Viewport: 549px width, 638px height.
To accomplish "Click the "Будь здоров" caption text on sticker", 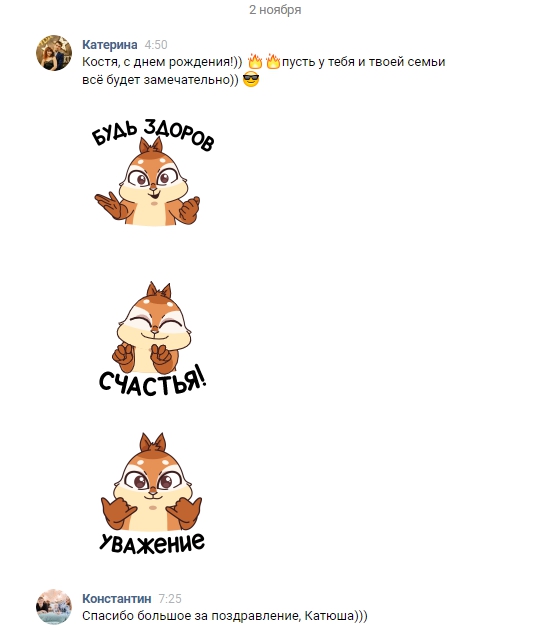I will tap(153, 134).
